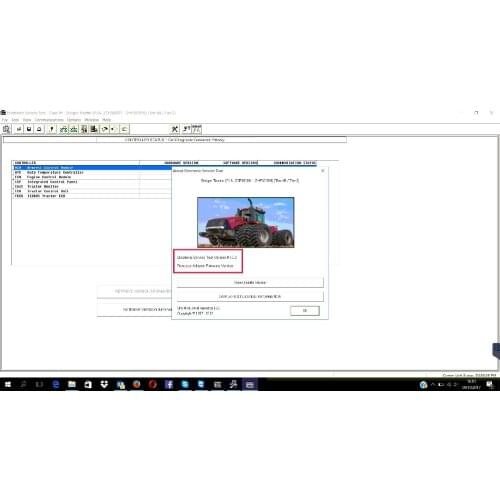Viewport: 500px width, 500px height.
Task: Click the print toolbar icon
Action: click(x=39, y=129)
